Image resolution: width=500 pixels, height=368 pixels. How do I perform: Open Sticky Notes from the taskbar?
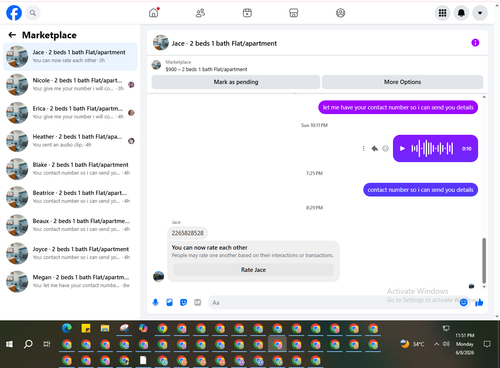tap(86, 329)
